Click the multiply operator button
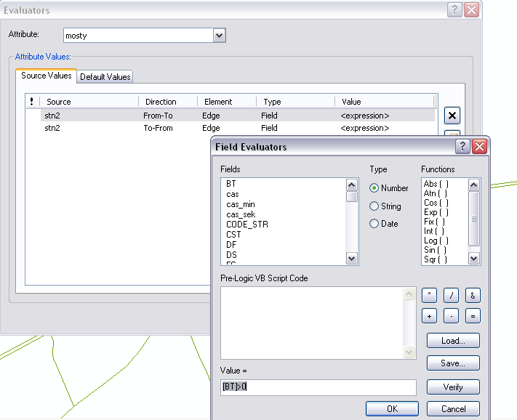Screen dimensions: 517x420 (430, 295)
